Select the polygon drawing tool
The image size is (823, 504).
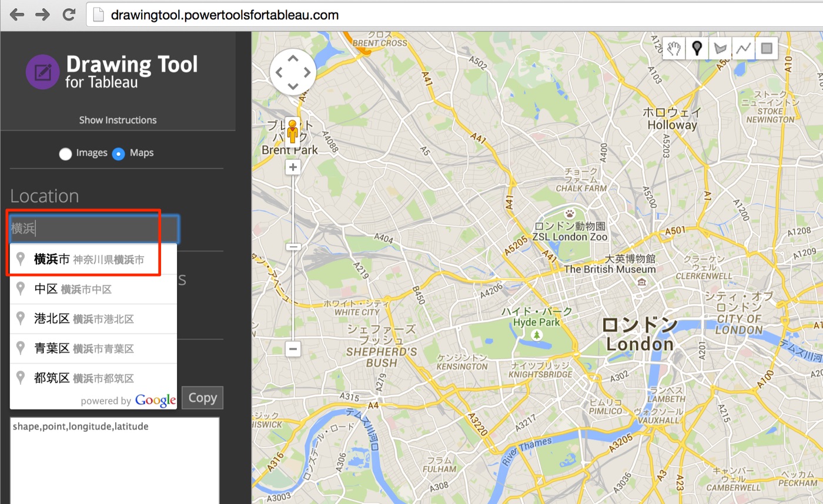click(x=720, y=48)
